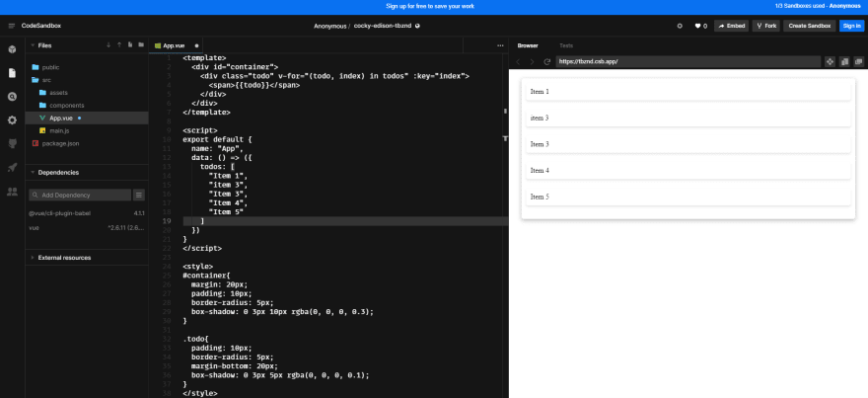Click the 4.1.1 version number
This screenshot has height=398, width=868.
pos(139,213)
